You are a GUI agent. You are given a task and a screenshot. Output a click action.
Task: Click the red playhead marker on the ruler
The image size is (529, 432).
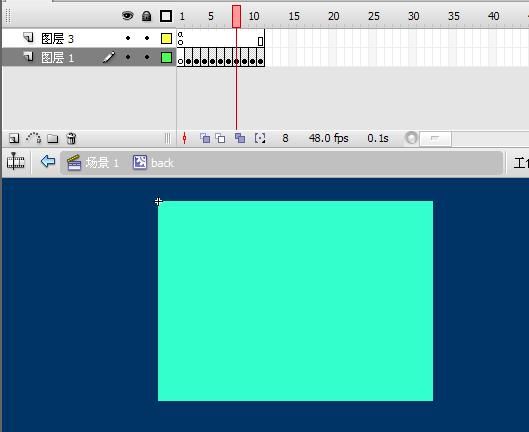236,16
